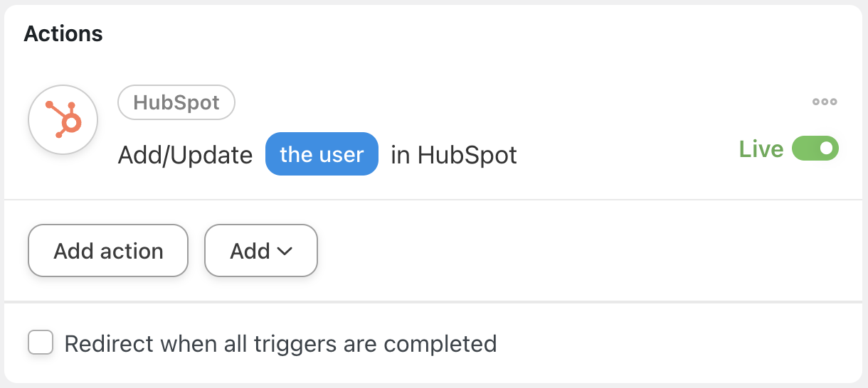
Task: Click the "Add/Update" action text
Action: point(185,155)
